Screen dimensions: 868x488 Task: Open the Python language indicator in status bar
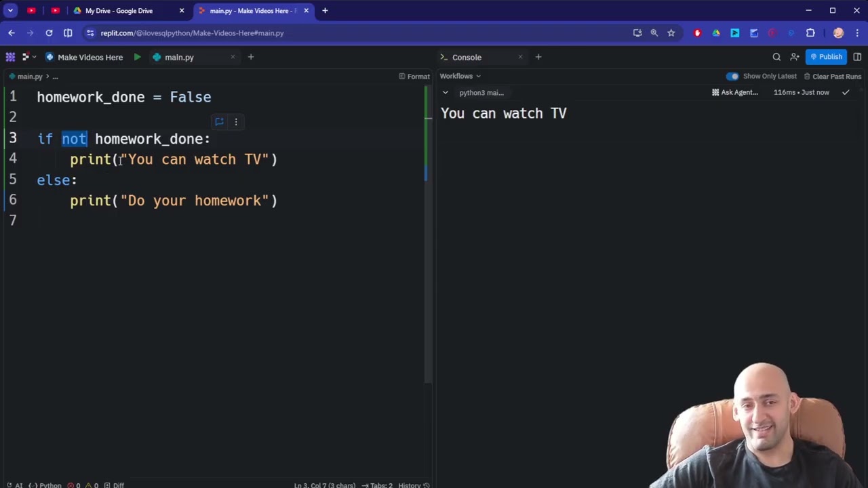[x=45, y=485]
